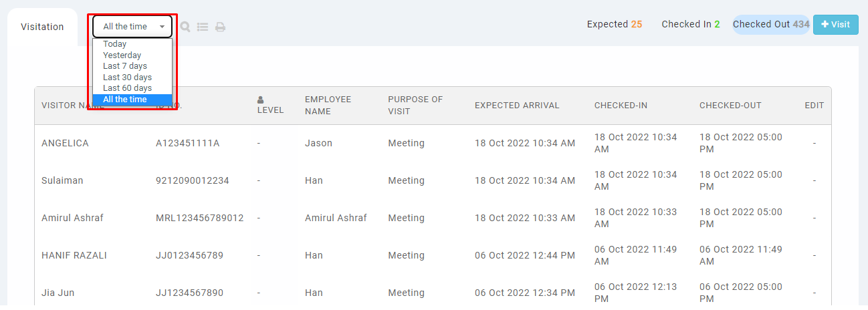This screenshot has width=868, height=310.
Task: Select highlighted 'All the time' option
Action: tap(125, 100)
